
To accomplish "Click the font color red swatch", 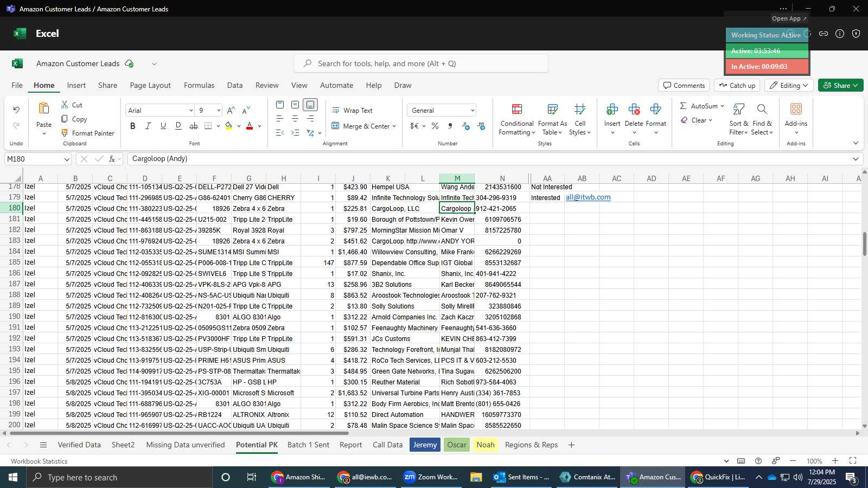I will click(250, 126).
